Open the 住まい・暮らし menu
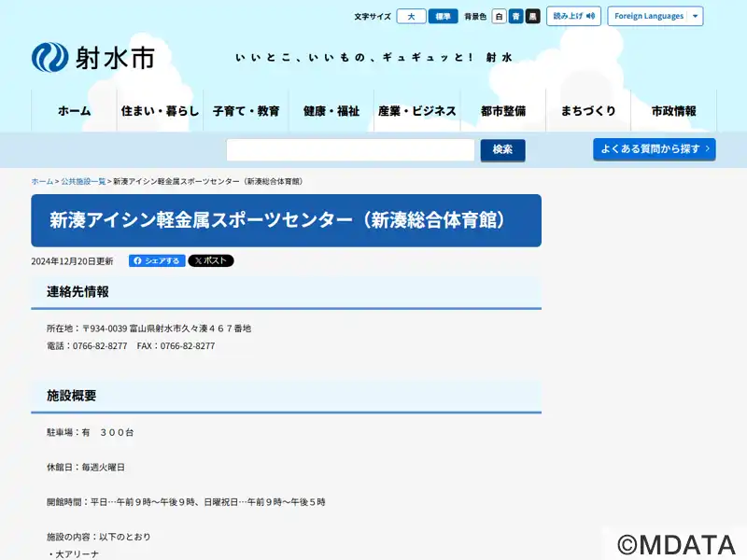747x560 pixels. pos(160,110)
